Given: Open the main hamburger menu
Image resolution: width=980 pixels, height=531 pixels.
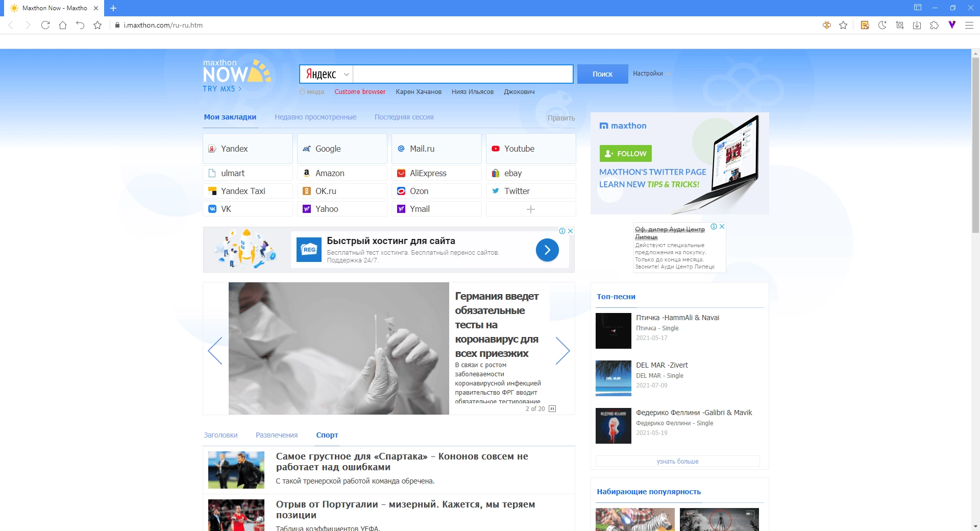Looking at the screenshot, I should point(969,25).
